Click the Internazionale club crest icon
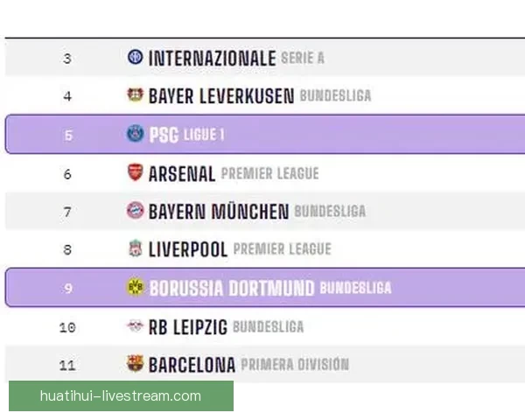 click(135, 58)
